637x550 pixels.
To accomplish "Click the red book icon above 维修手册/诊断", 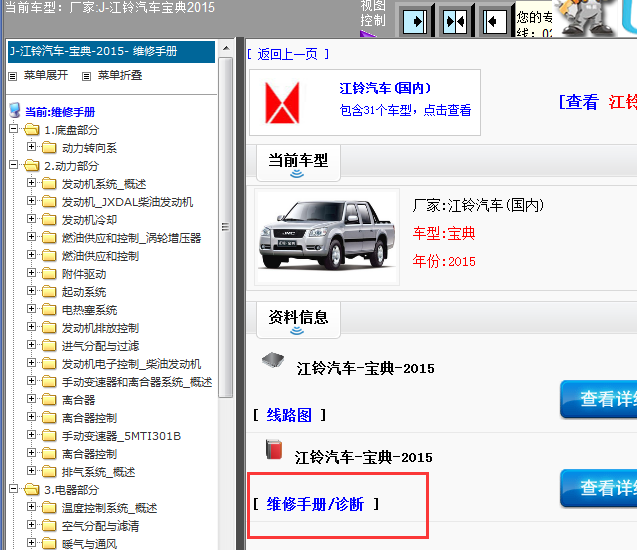I will [274, 450].
